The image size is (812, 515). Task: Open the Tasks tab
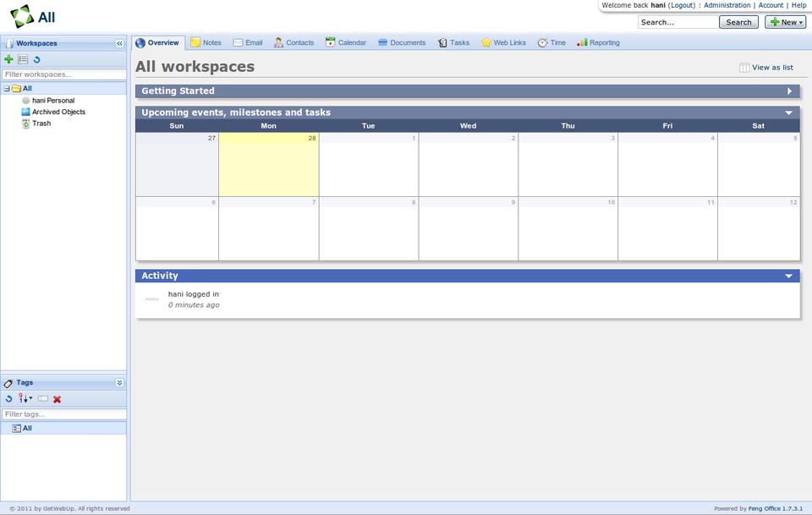pyautogui.click(x=453, y=43)
